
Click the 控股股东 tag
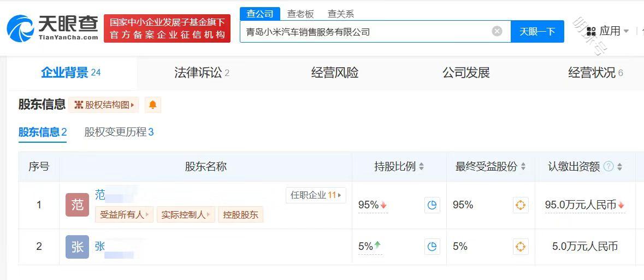[x=240, y=214]
